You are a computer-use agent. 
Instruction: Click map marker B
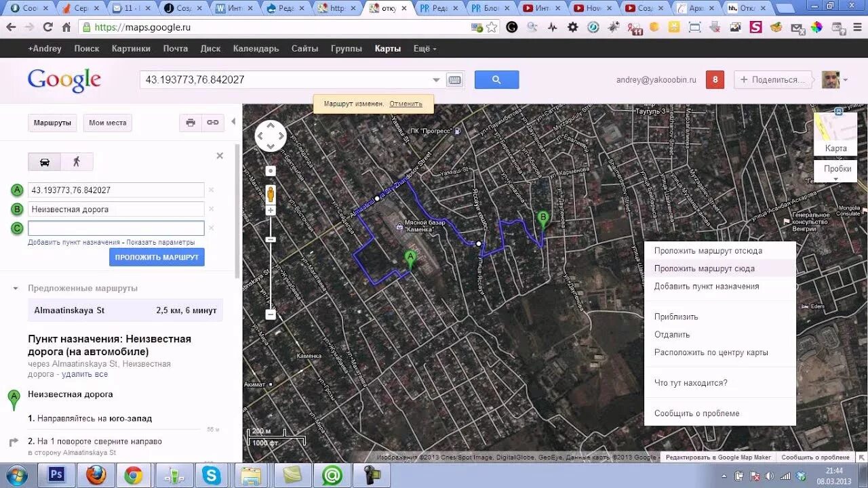coord(542,220)
